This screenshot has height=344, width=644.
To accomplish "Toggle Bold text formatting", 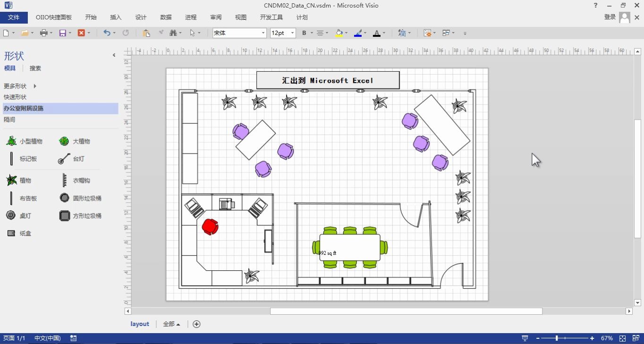I will pos(304,33).
